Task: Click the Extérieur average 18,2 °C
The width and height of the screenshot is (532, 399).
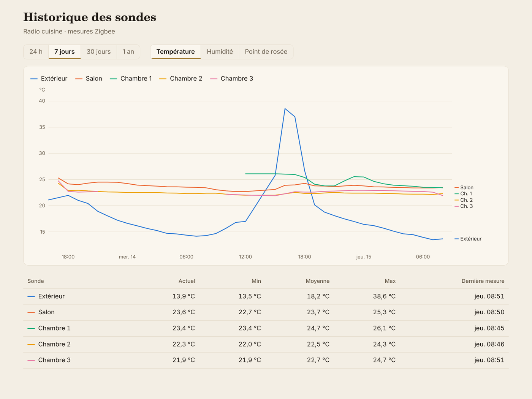Action: pos(318,296)
